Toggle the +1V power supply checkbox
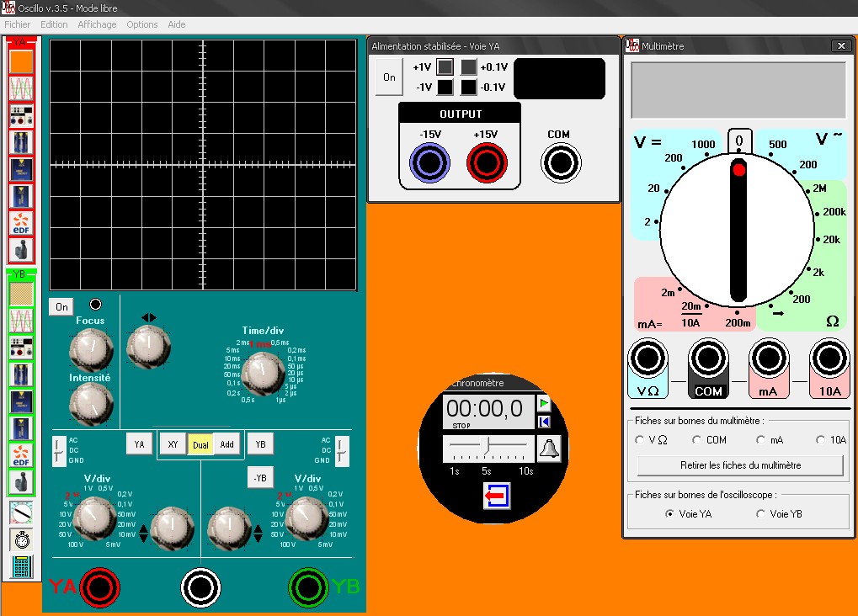858x616 pixels. (x=445, y=66)
